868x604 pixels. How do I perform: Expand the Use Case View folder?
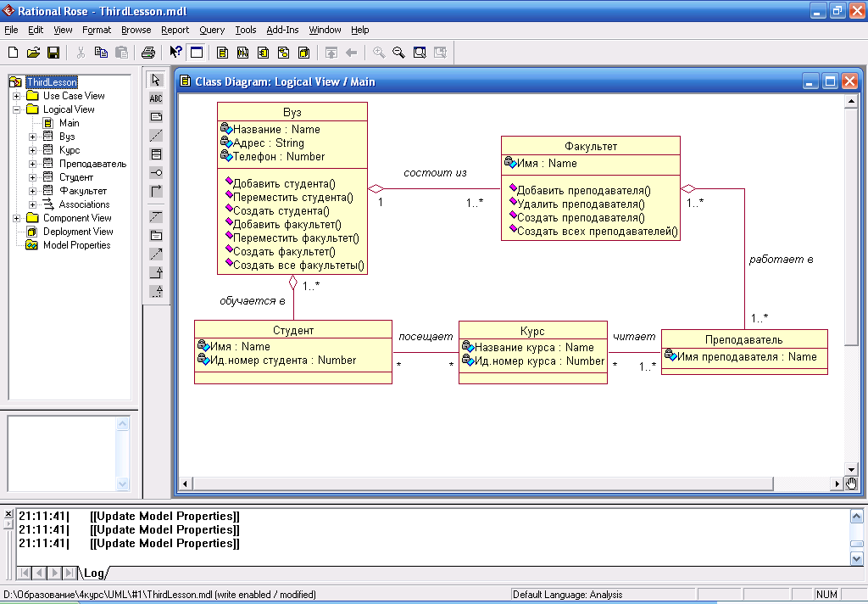[x=17, y=96]
